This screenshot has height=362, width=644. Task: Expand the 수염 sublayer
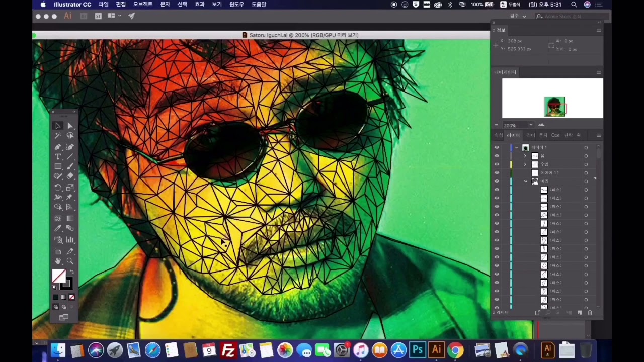click(525, 164)
